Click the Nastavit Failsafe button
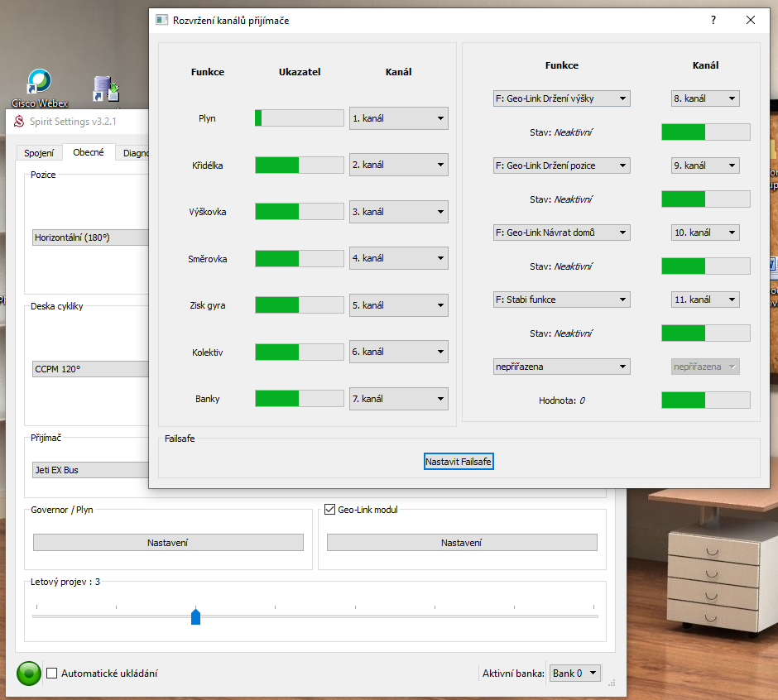The width and height of the screenshot is (778, 700). [459, 461]
